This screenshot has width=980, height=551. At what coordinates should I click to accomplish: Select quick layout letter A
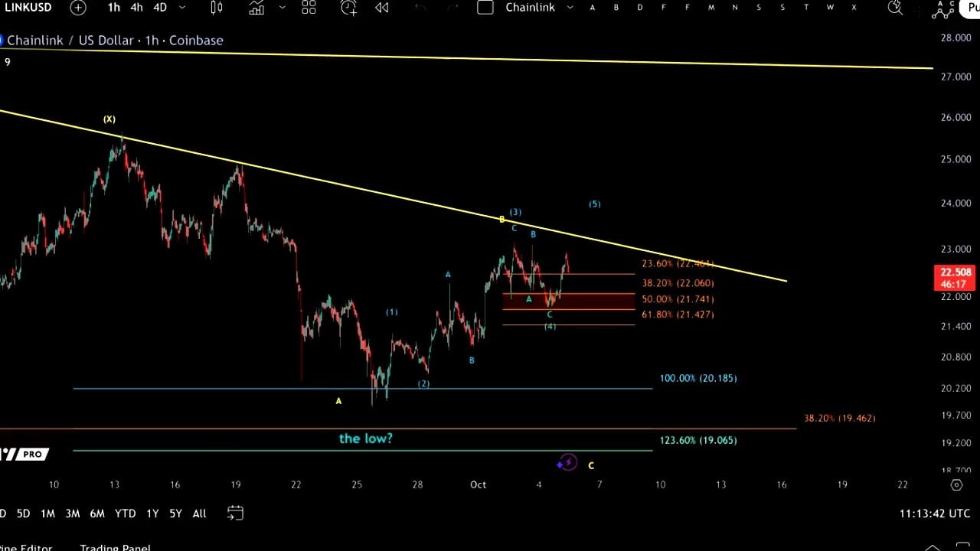[x=592, y=8]
